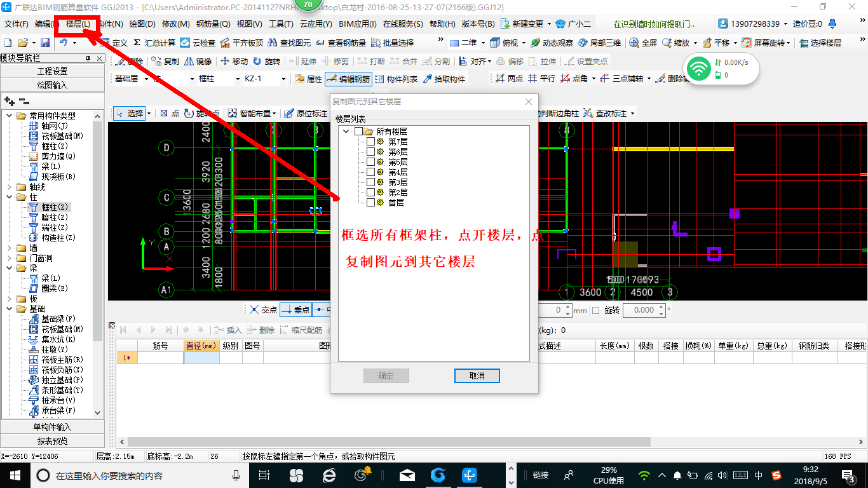Screen dimensions: 868x488
Task: Check the 第5层 floor checkbox
Action: point(370,162)
